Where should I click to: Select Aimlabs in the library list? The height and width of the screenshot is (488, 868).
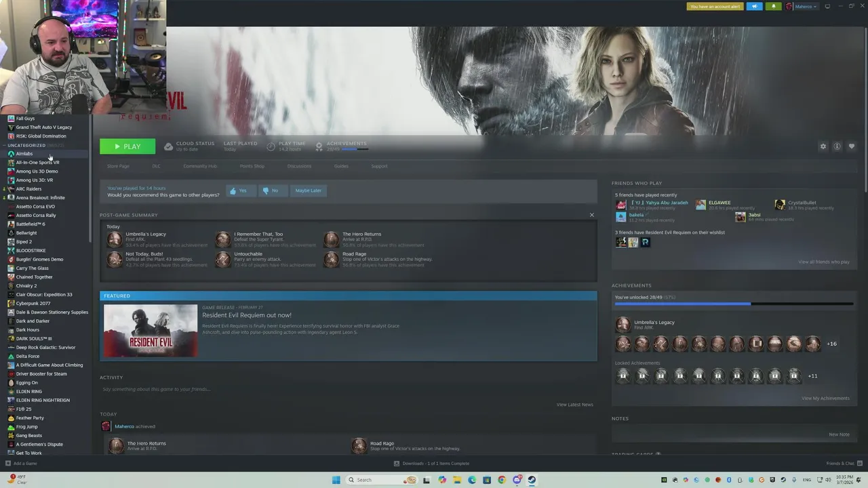pos(24,154)
